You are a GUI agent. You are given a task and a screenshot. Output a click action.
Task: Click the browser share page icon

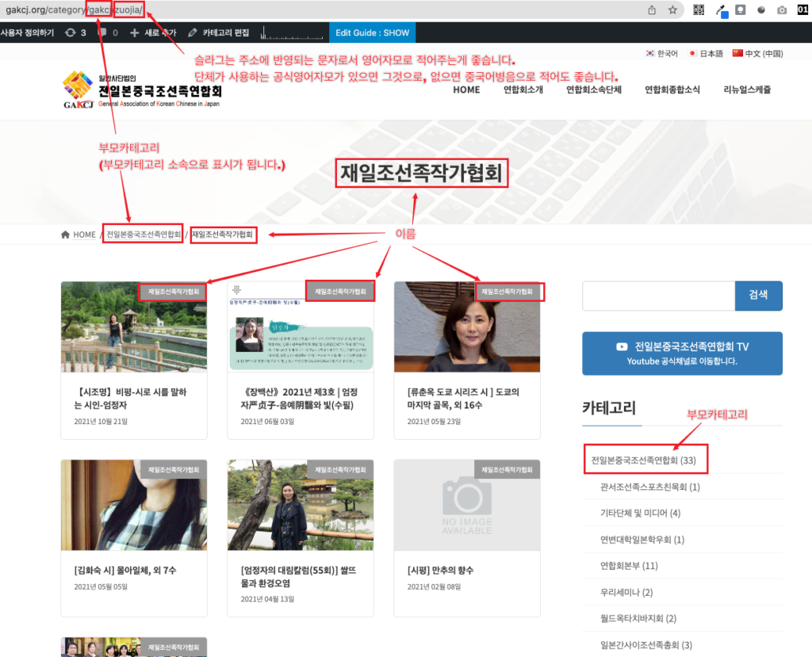click(x=652, y=10)
